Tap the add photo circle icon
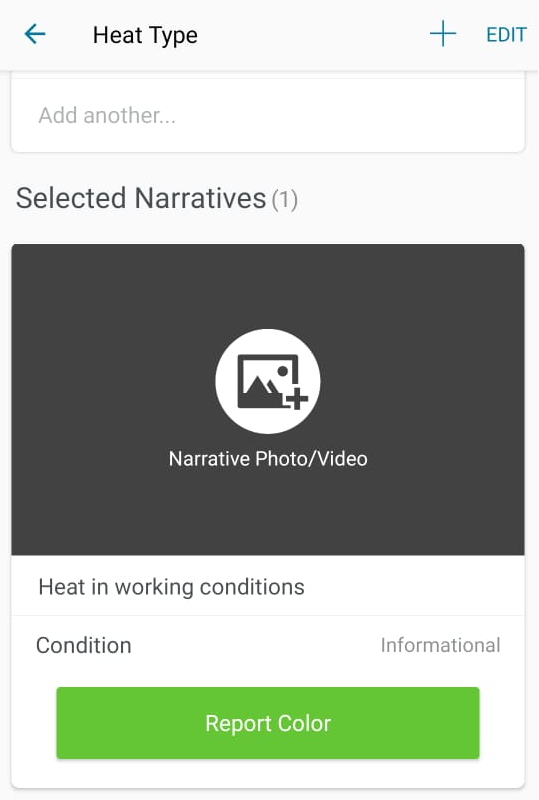The height and width of the screenshot is (800, 539). pos(268,381)
